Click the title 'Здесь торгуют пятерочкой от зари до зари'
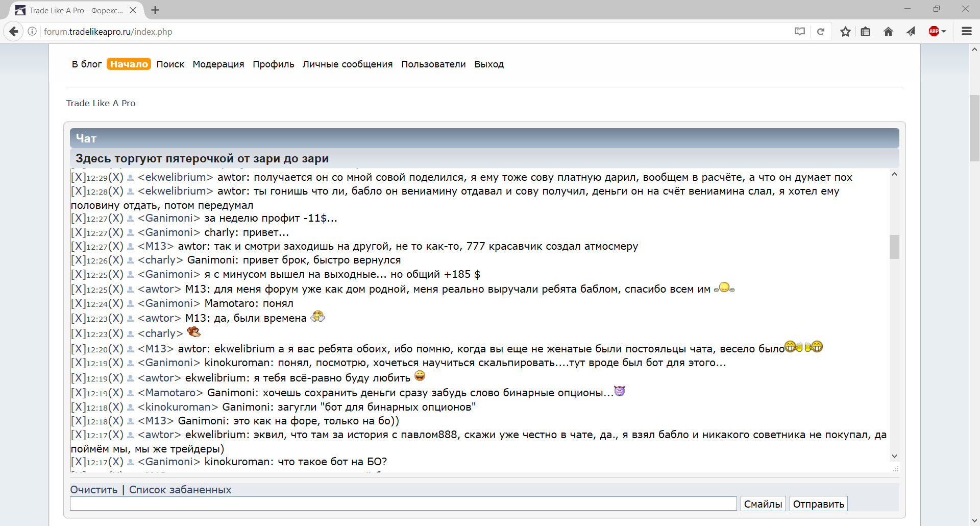Image resolution: width=980 pixels, height=526 pixels. point(202,159)
